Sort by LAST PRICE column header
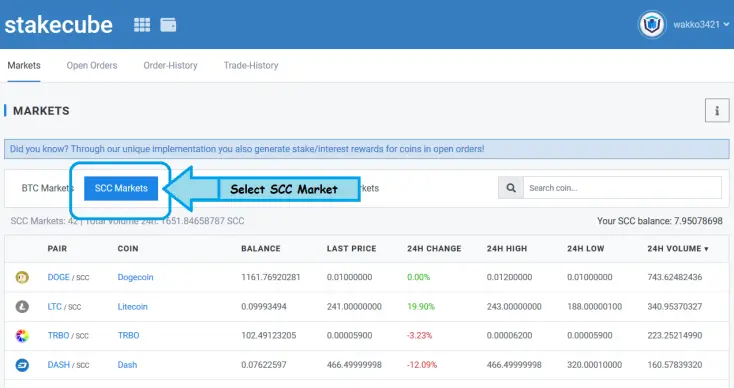The width and height of the screenshot is (734, 388). coord(352,249)
